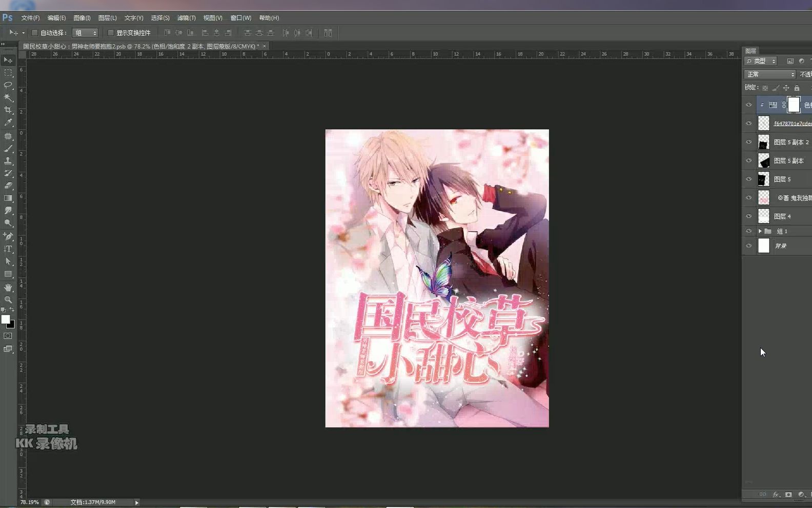The image size is (812, 508).
Task: Enable the 自动选择 checkbox
Action: coord(34,33)
